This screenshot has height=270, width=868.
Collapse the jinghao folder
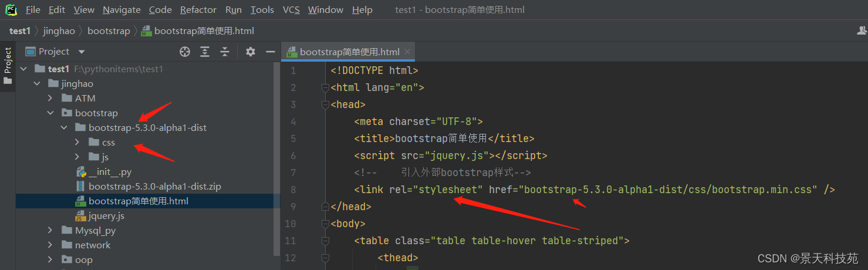coord(37,84)
